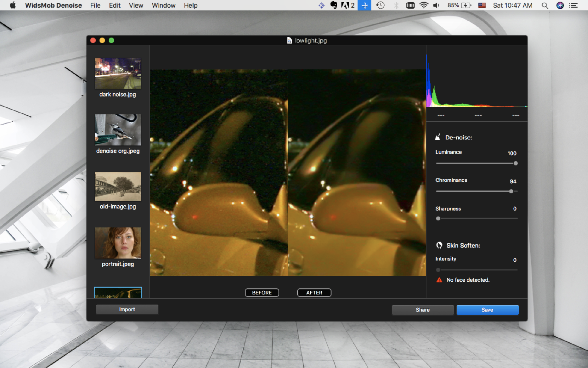Click the volume speaker menu icon

coord(436,5)
